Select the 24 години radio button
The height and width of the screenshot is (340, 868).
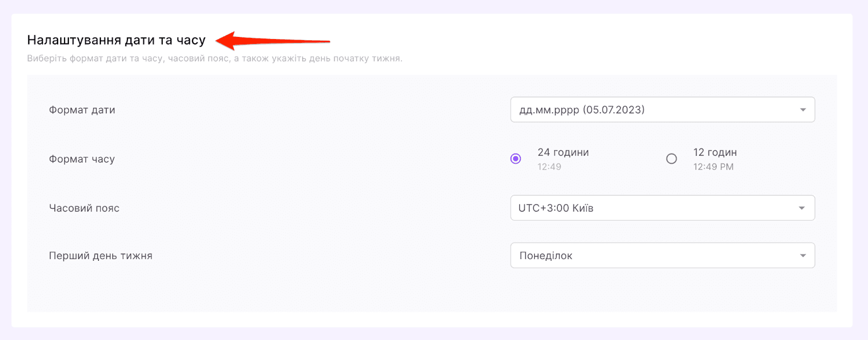click(x=516, y=159)
